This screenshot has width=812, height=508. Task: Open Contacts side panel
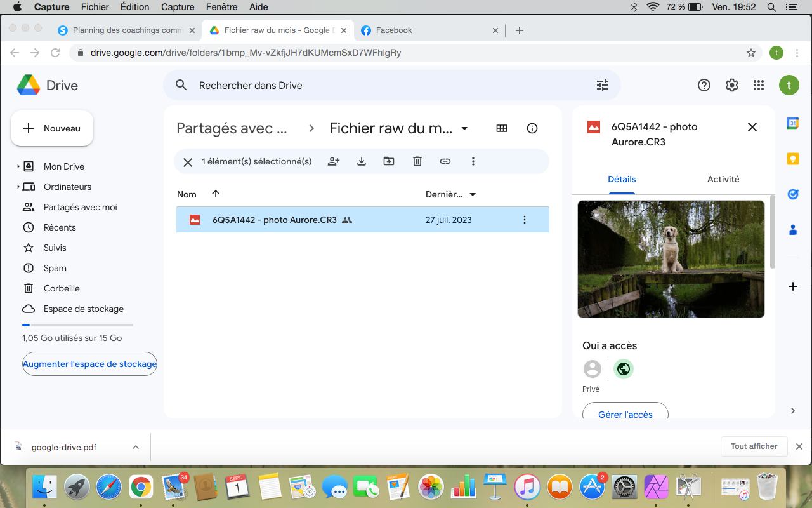[x=792, y=230]
